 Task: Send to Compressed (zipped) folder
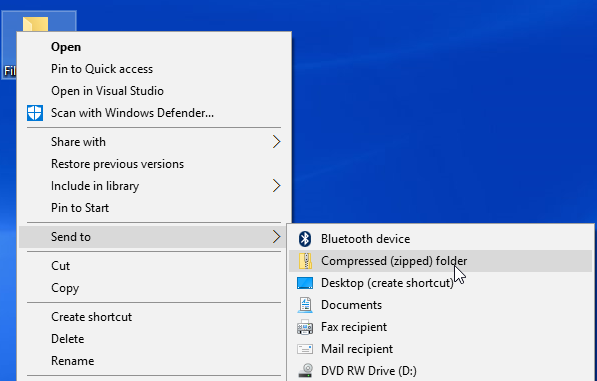[441, 261]
